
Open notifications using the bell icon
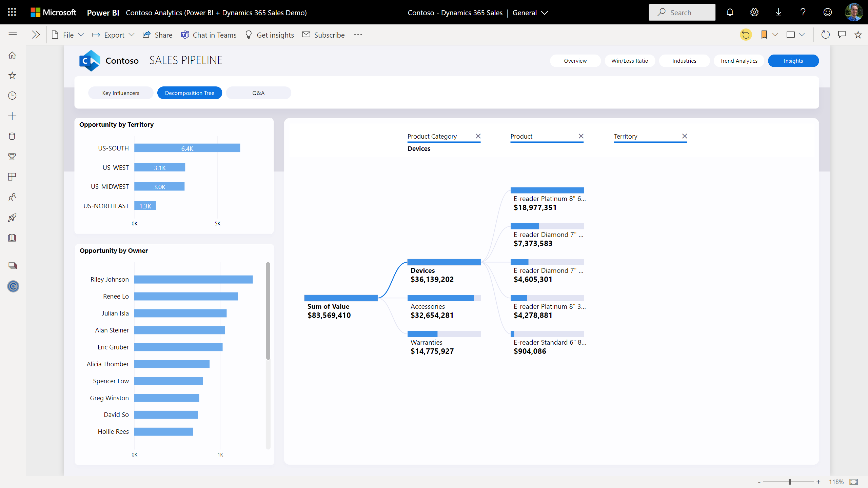tap(730, 12)
